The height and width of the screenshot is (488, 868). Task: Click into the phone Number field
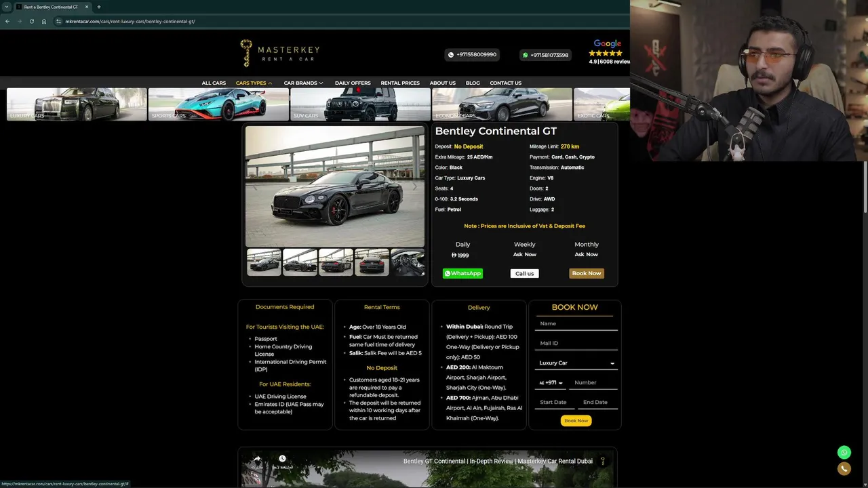point(595,383)
